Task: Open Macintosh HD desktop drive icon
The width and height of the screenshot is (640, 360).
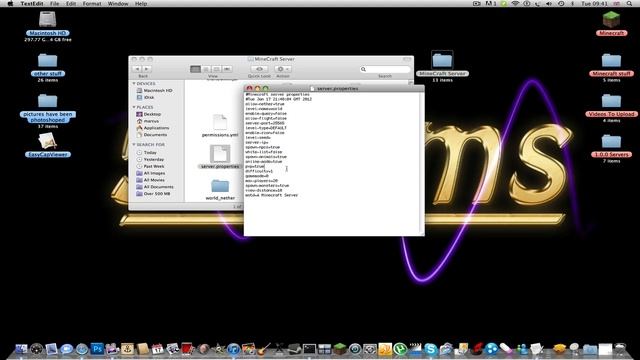Action: point(47,20)
